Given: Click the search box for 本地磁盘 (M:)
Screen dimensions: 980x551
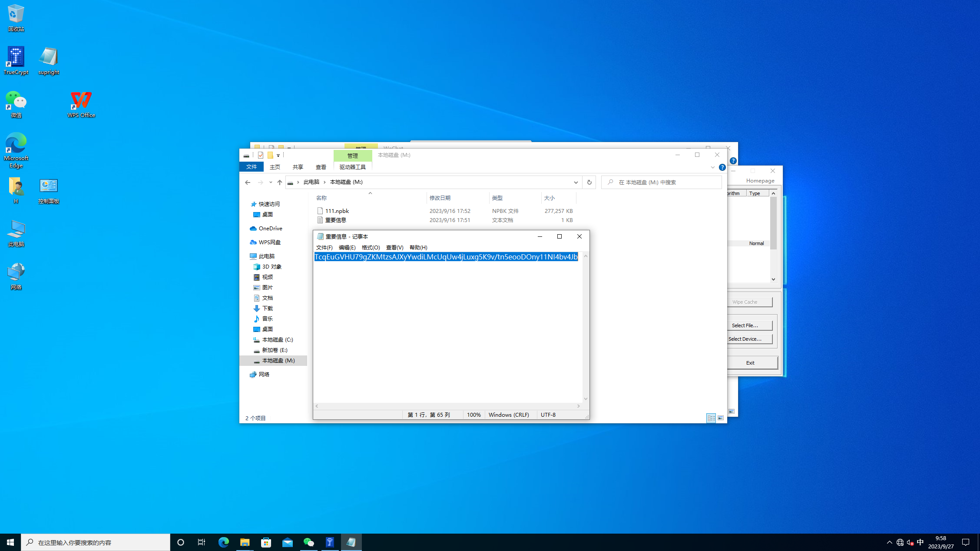Looking at the screenshot, I should tap(662, 183).
